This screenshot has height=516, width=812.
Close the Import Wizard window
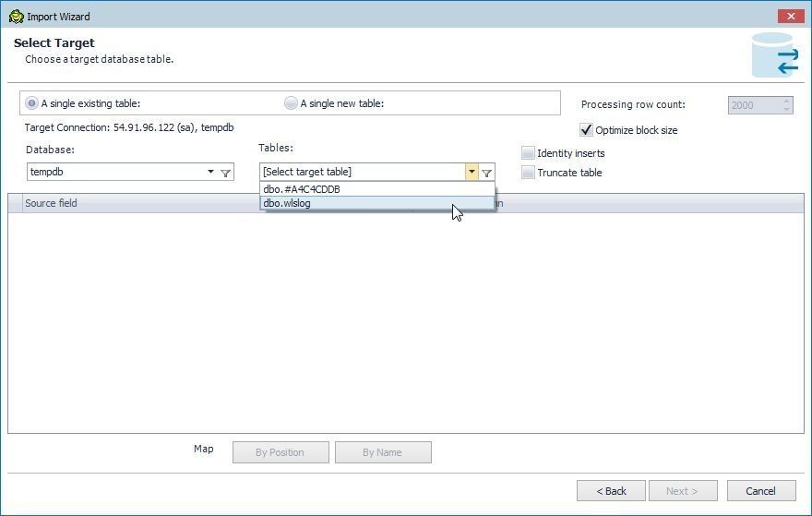coord(791,16)
